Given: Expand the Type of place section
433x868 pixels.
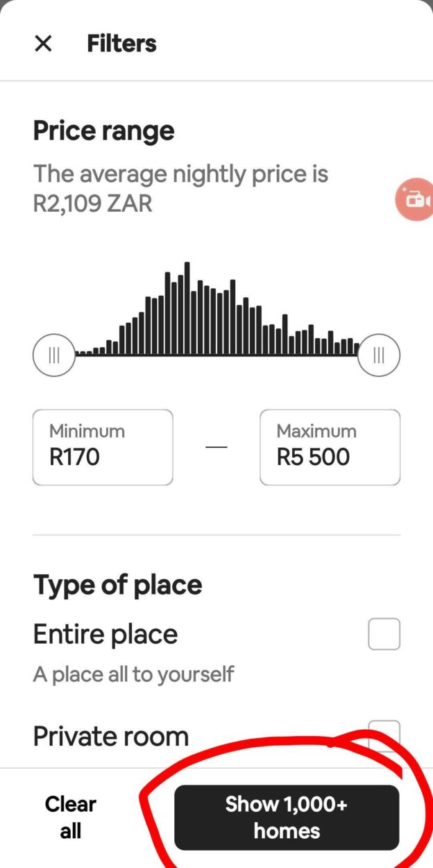Looking at the screenshot, I should [x=117, y=584].
